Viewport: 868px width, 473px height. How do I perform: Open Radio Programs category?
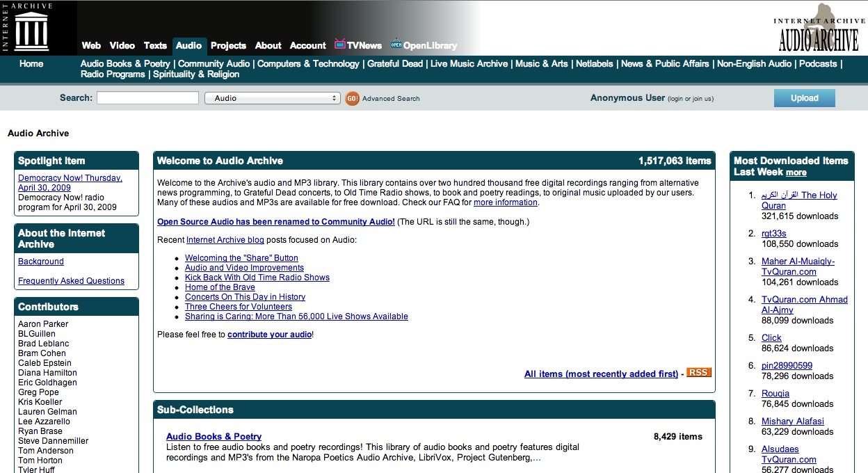(x=113, y=74)
